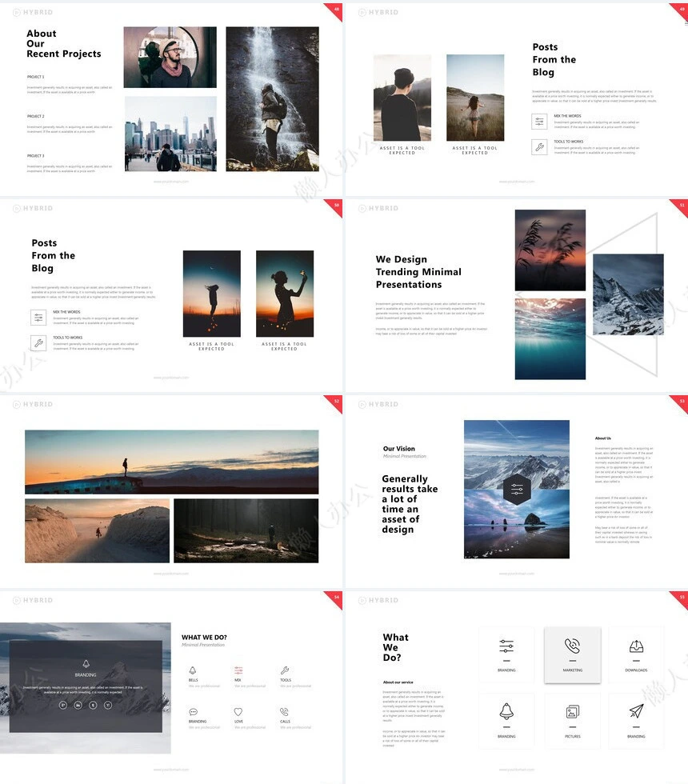Select the Downloads tray icon
The width and height of the screenshot is (688, 784).
[636, 646]
